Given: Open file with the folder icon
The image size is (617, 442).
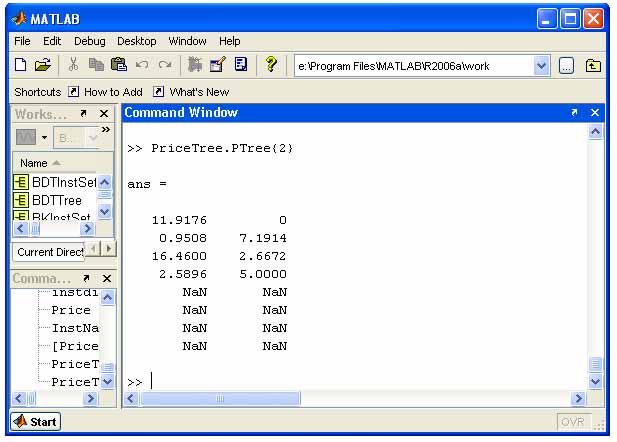Looking at the screenshot, I should pyautogui.click(x=43, y=65).
